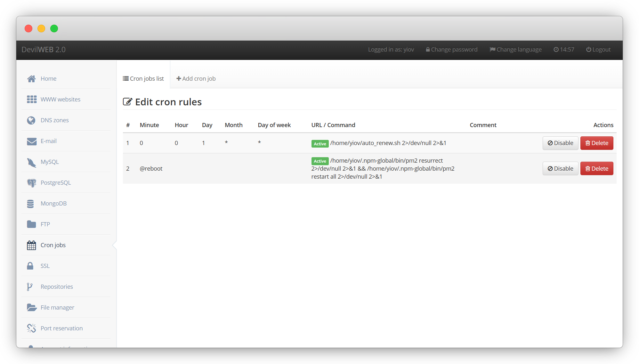The height and width of the screenshot is (364, 639).
Task: Disable the @reboot pm2 cron job
Action: [560, 169]
